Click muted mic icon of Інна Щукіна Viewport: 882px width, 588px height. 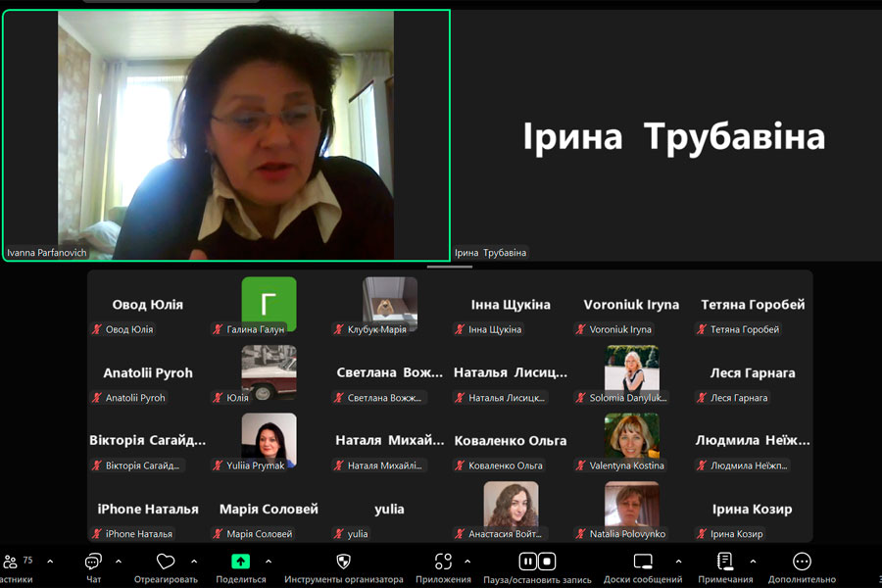pos(460,329)
